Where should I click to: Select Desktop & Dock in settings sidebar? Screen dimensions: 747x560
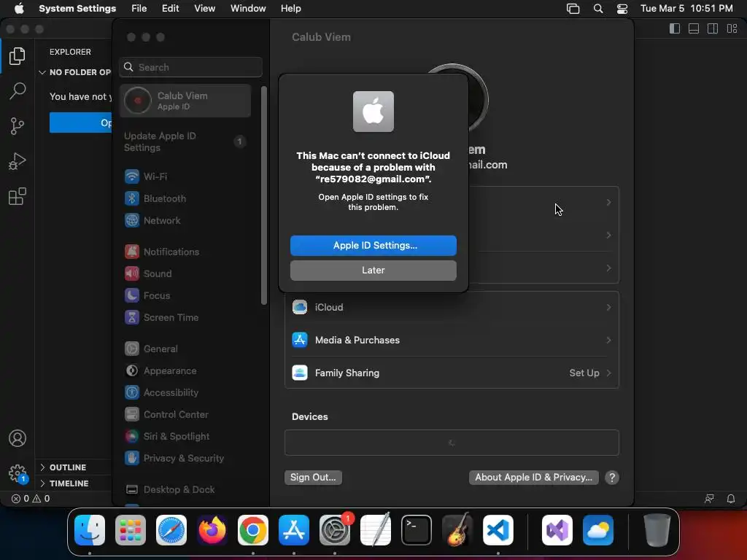click(185, 489)
